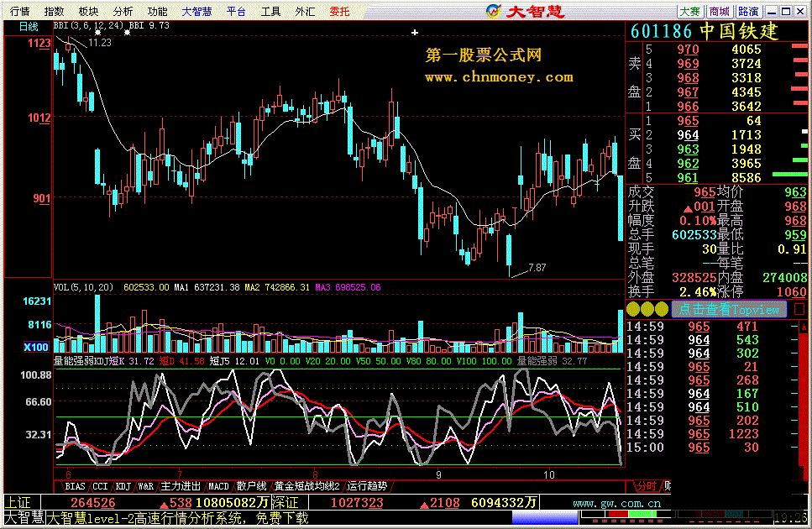This screenshot has height=529, width=812.
Task: Switch to the W&R indicator tab
Action: click(x=145, y=486)
